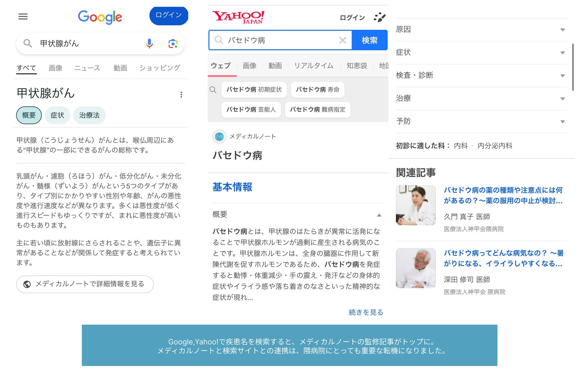Image resolution: width=588 pixels, height=387 pixels.
Task: Open Google Lens camera search
Action: pyautogui.click(x=172, y=44)
